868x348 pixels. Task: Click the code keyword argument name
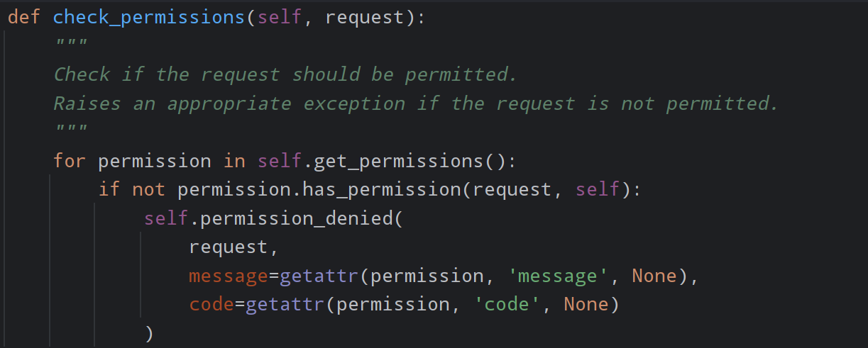click(x=211, y=305)
